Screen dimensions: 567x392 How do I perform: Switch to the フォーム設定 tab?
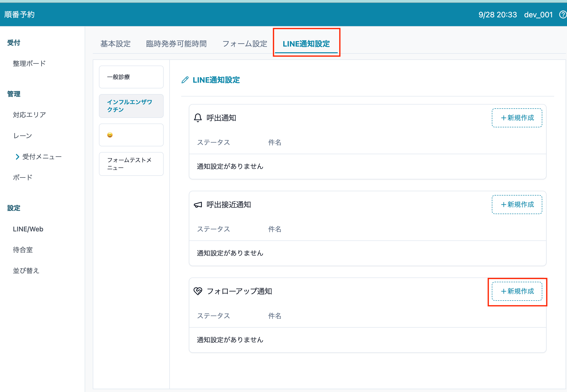tap(245, 44)
